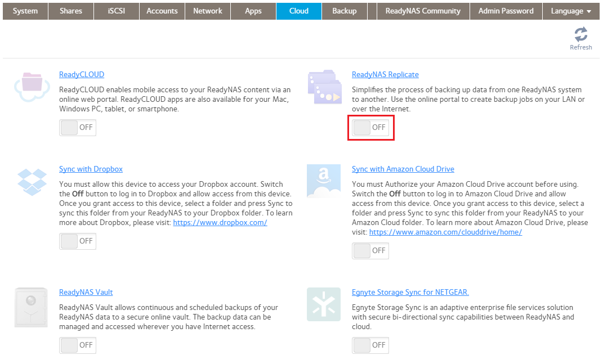Enable the ReadyNAS Vault switch
The height and width of the screenshot is (364, 603).
point(78,345)
